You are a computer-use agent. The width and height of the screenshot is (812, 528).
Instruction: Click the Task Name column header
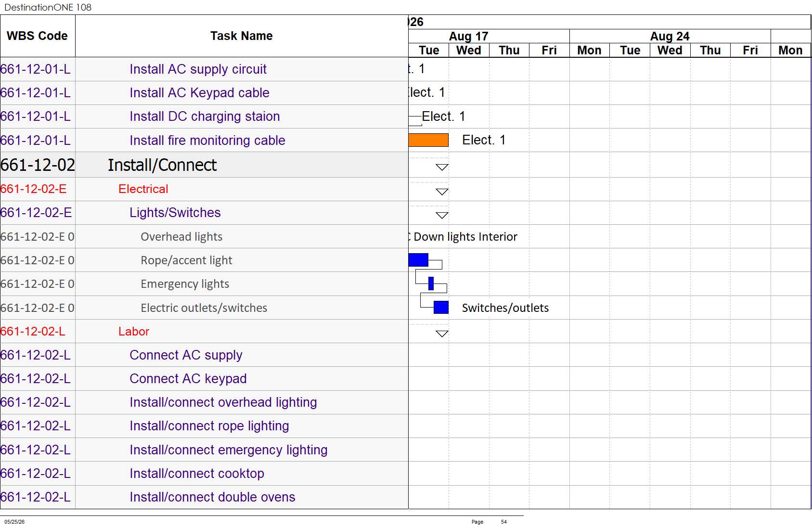[x=242, y=36]
